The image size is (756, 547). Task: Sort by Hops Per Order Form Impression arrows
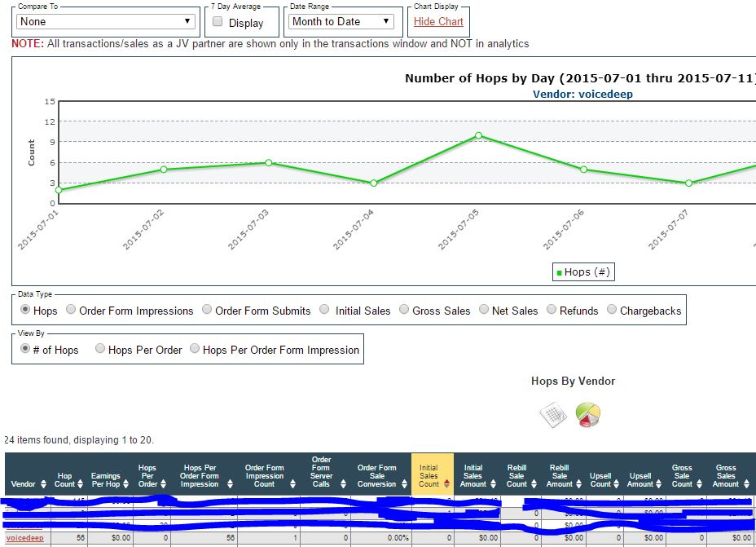230,483
